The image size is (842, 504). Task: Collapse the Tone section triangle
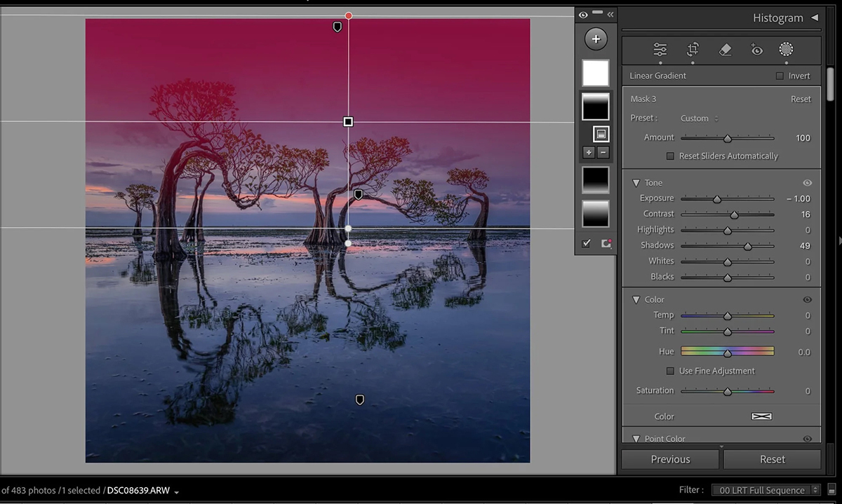[636, 183]
